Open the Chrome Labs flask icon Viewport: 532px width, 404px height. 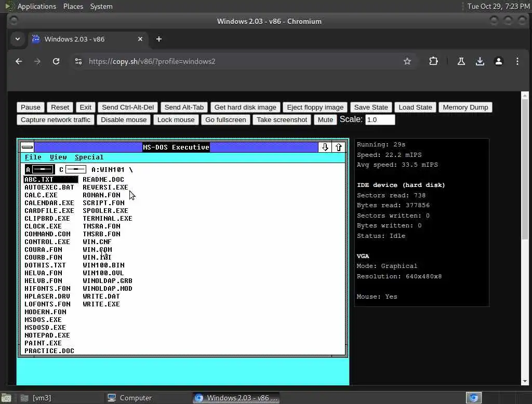pos(461,61)
